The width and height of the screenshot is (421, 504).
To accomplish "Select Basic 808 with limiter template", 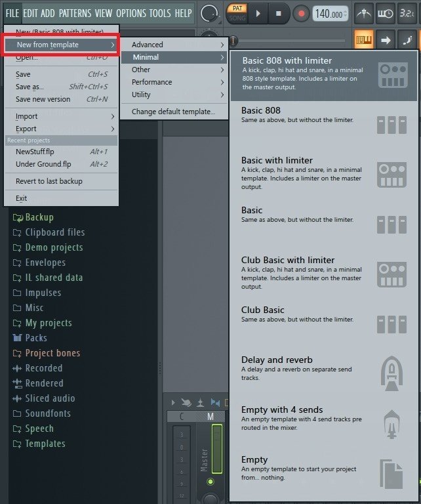I will tap(324, 76).
